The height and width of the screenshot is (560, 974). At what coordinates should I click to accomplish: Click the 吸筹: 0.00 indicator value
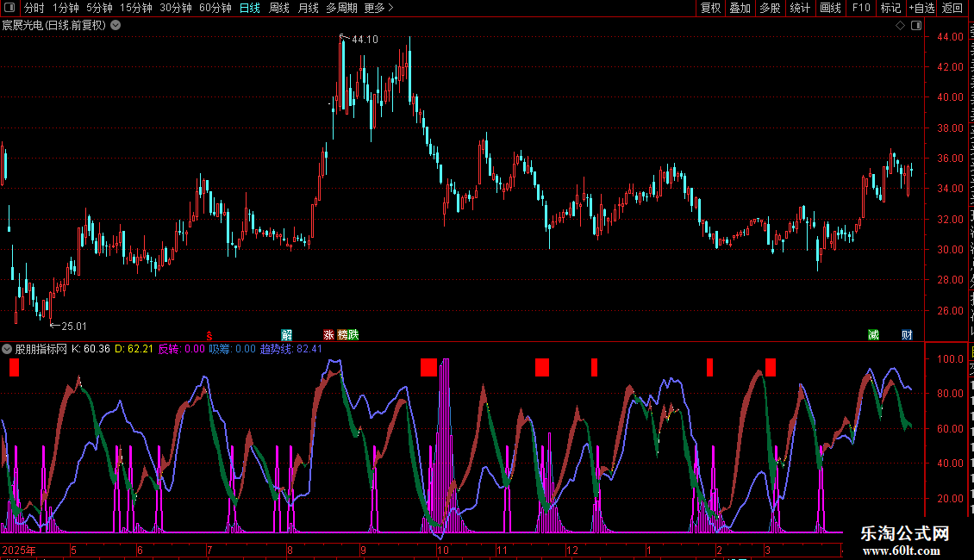click(x=233, y=349)
